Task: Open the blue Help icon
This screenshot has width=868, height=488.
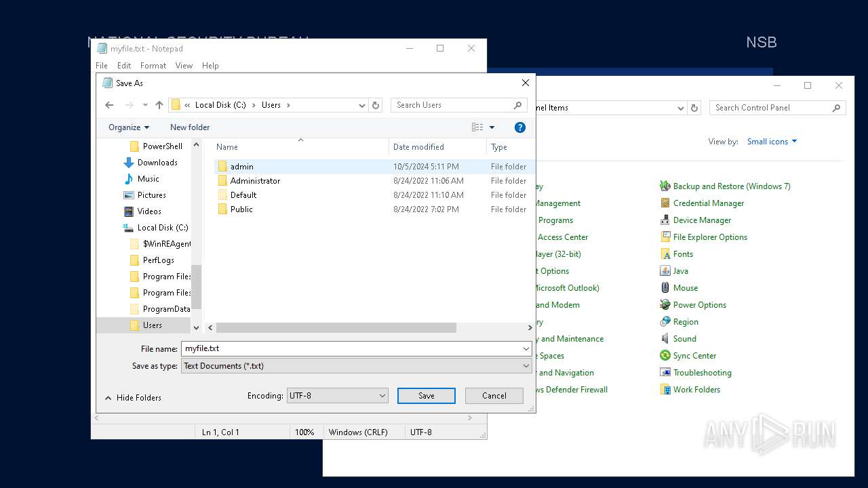Action: [x=520, y=127]
